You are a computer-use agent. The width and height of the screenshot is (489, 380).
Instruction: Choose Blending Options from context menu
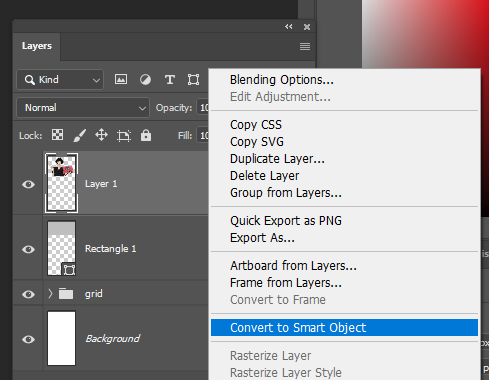[x=282, y=80]
